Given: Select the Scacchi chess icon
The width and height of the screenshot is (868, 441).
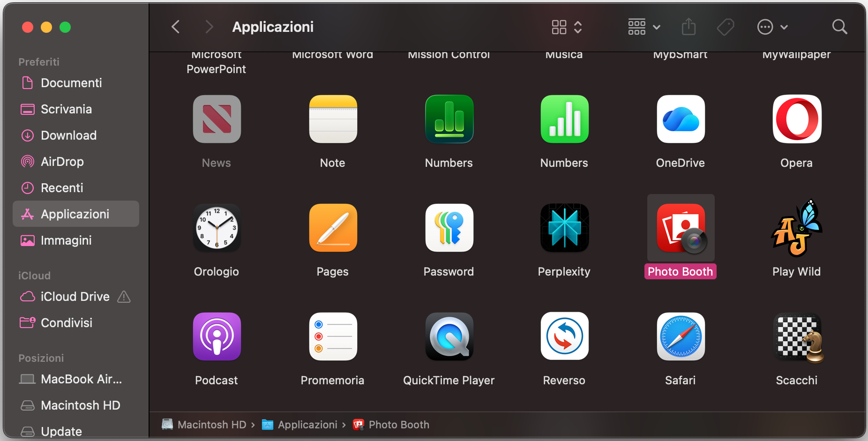Looking at the screenshot, I should (x=799, y=337).
